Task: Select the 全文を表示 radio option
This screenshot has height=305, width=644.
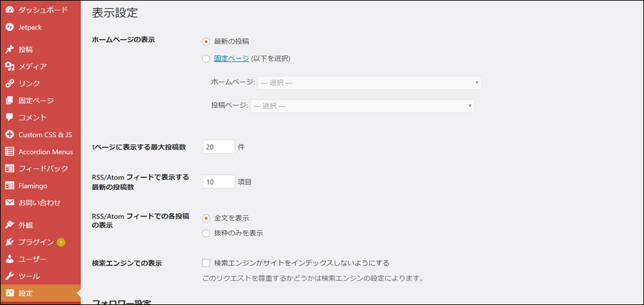Action: point(206,218)
